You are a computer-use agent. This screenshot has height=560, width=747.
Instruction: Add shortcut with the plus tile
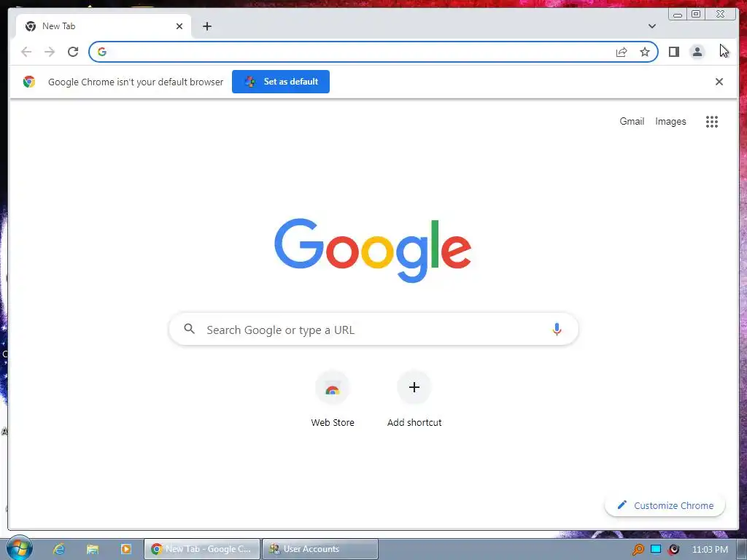[x=414, y=400]
